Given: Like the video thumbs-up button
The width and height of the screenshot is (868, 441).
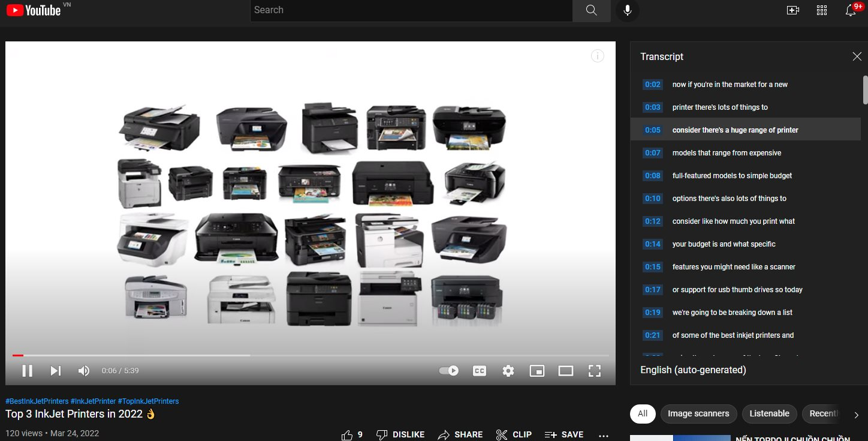Looking at the screenshot, I should pos(352,434).
